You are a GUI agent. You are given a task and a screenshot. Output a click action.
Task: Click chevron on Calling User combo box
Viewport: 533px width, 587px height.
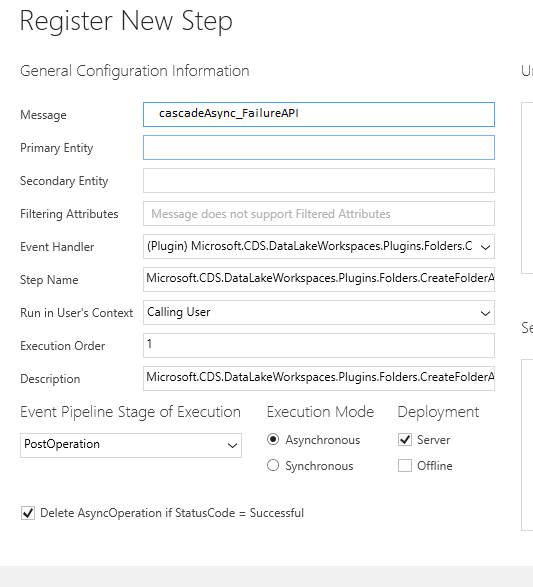[x=485, y=313]
